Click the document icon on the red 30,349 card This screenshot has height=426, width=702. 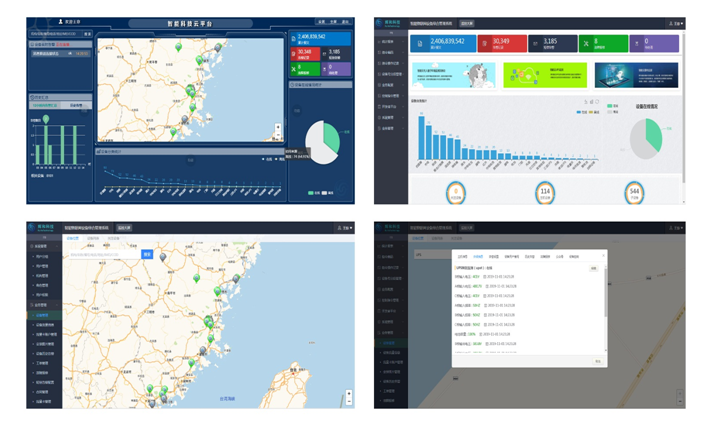pos(483,44)
